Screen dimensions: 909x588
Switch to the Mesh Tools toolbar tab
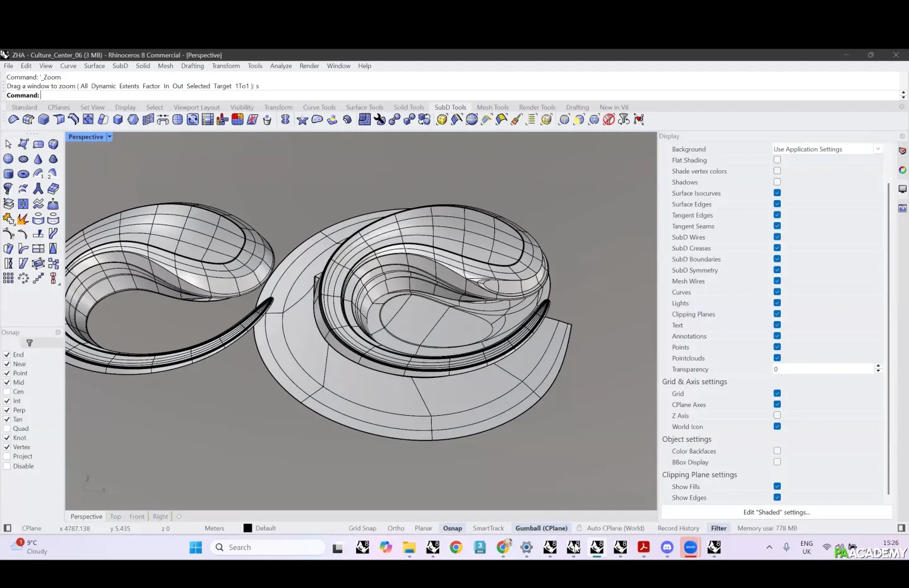pos(492,107)
